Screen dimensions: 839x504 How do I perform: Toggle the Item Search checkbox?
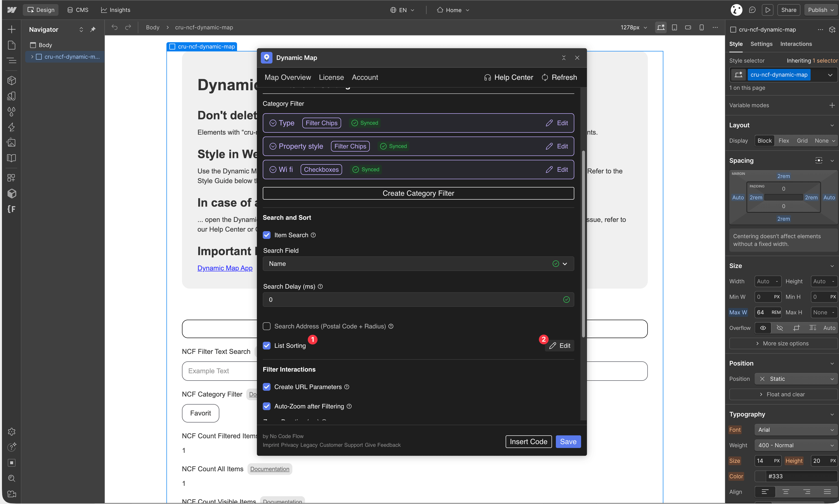267,235
